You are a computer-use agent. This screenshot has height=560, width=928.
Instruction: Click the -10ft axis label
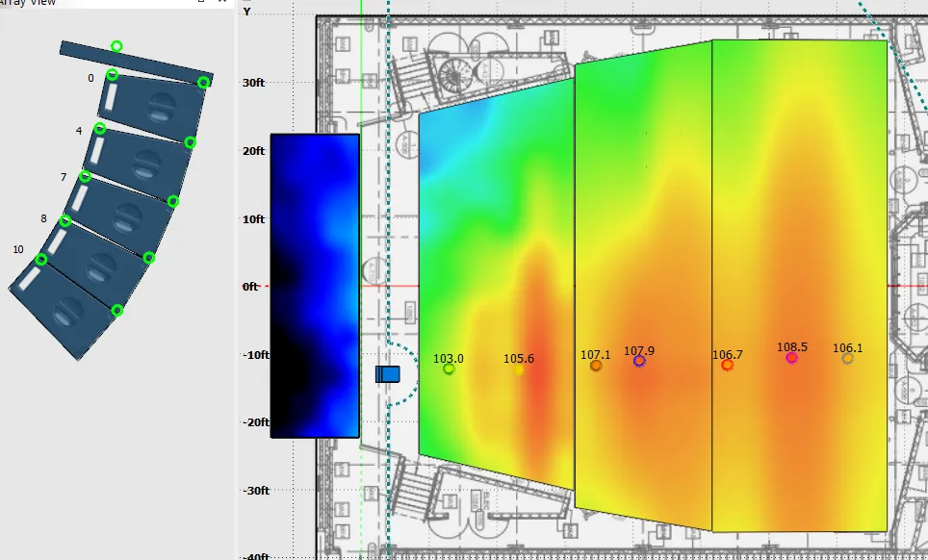click(256, 355)
